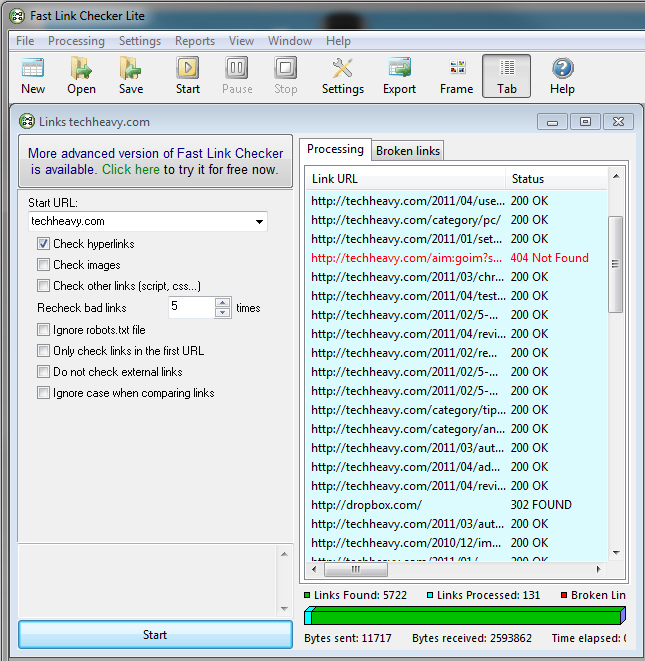The image size is (645, 661).
Task: Open a project with the Open icon
Action: pyautogui.click(x=81, y=76)
